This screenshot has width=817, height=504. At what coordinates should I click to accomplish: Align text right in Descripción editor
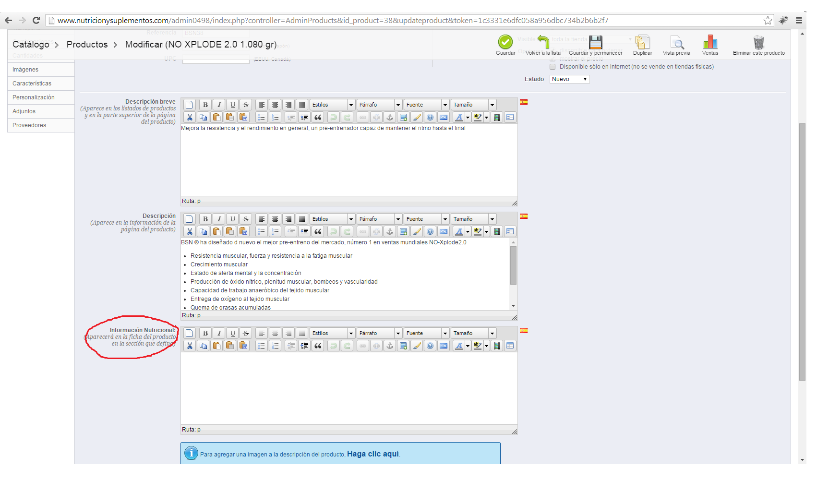click(x=288, y=219)
